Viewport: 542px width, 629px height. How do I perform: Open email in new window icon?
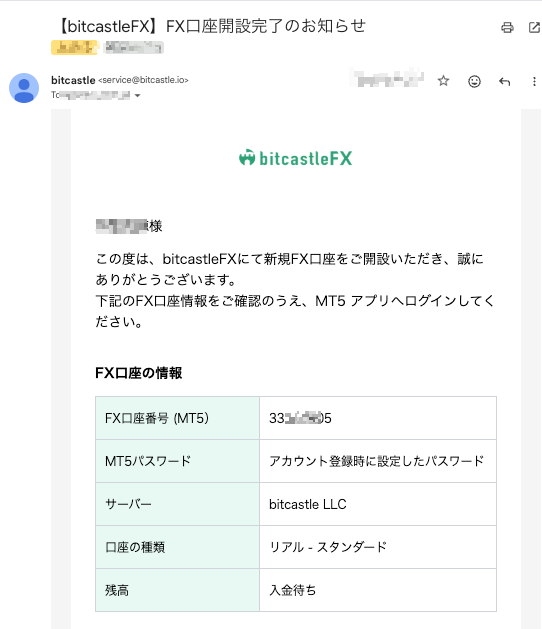pyautogui.click(x=534, y=27)
